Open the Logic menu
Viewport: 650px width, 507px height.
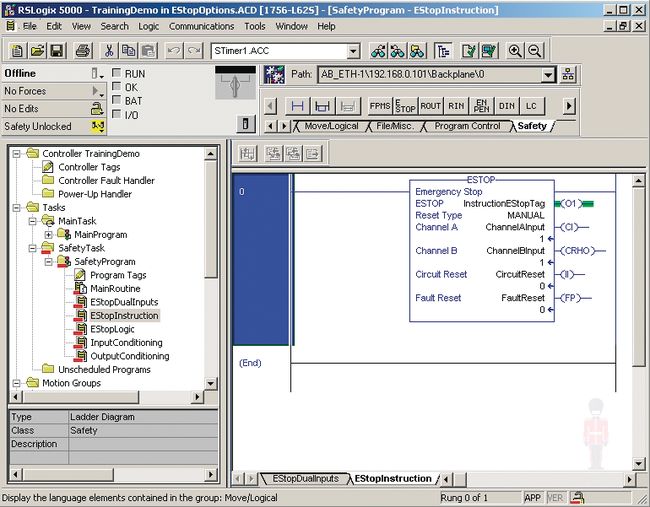click(148, 26)
